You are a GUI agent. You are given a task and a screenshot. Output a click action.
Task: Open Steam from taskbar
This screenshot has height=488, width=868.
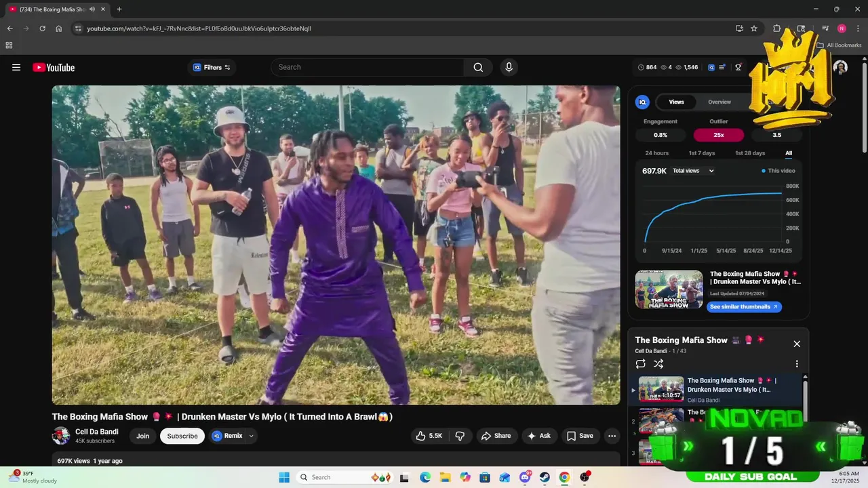545,477
